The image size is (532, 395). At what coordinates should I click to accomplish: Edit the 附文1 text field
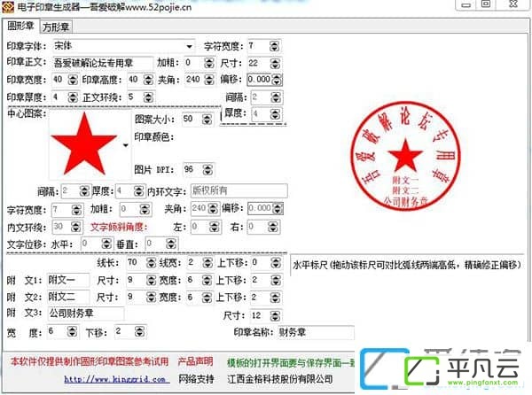point(68,280)
